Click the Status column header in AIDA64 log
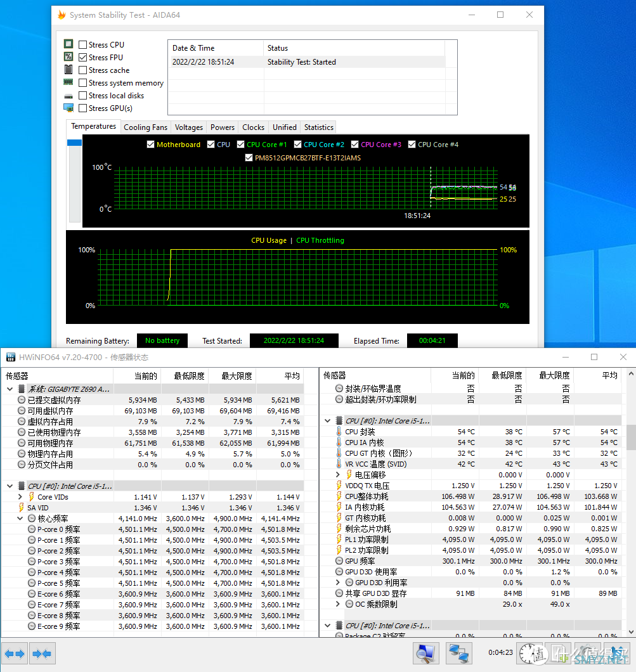The width and height of the screenshot is (636, 672). click(354, 48)
